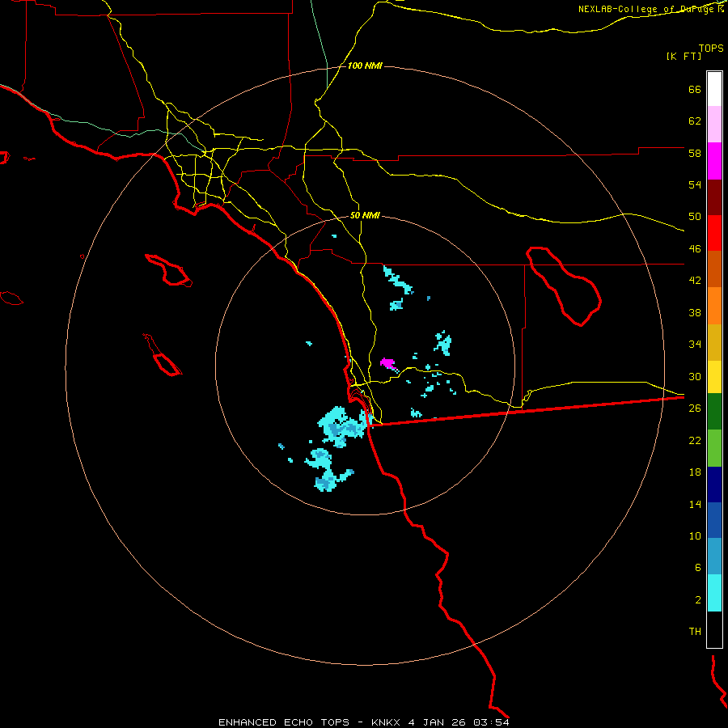Click the 'TH' threshold label

[x=695, y=632]
